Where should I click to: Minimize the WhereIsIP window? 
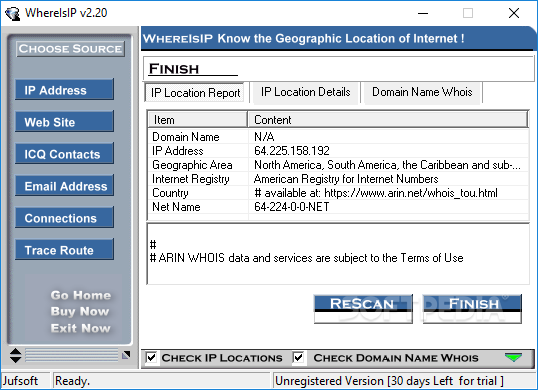[423, 13]
